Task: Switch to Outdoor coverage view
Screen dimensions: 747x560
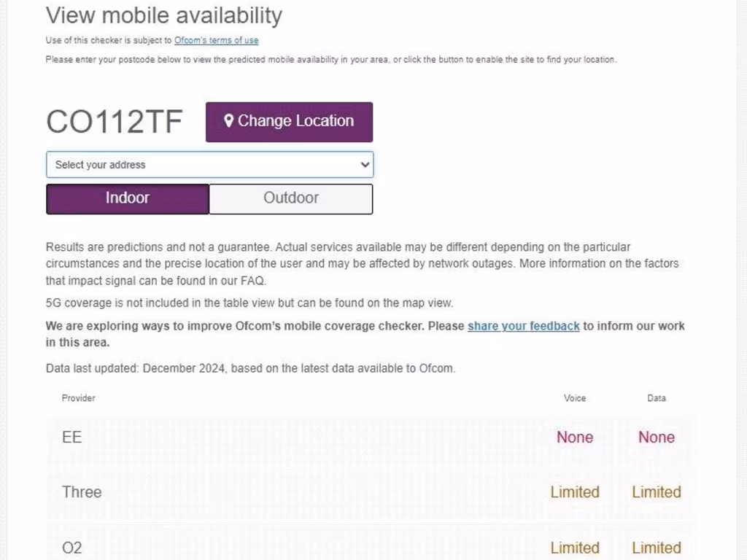Action: (291, 198)
